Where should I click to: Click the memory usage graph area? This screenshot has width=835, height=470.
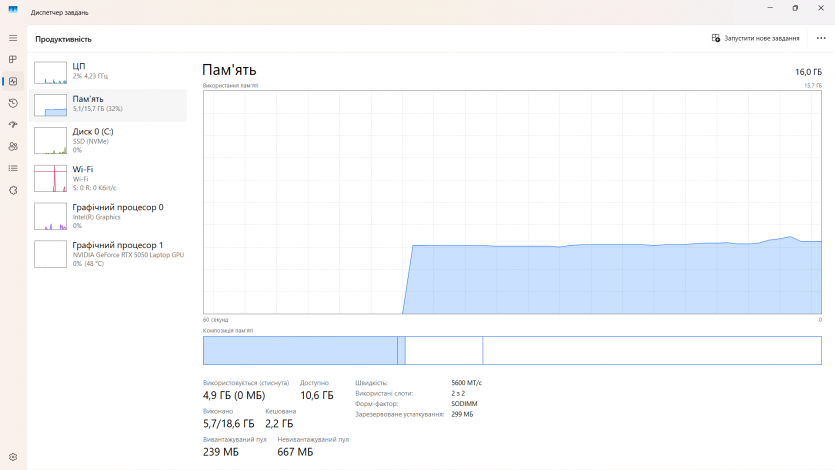coord(512,202)
